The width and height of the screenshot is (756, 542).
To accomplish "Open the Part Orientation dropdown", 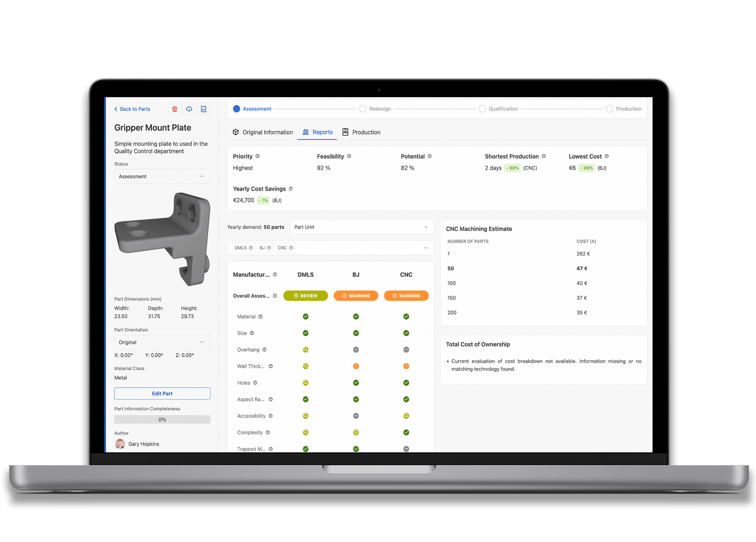I will [x=162, y=342].
